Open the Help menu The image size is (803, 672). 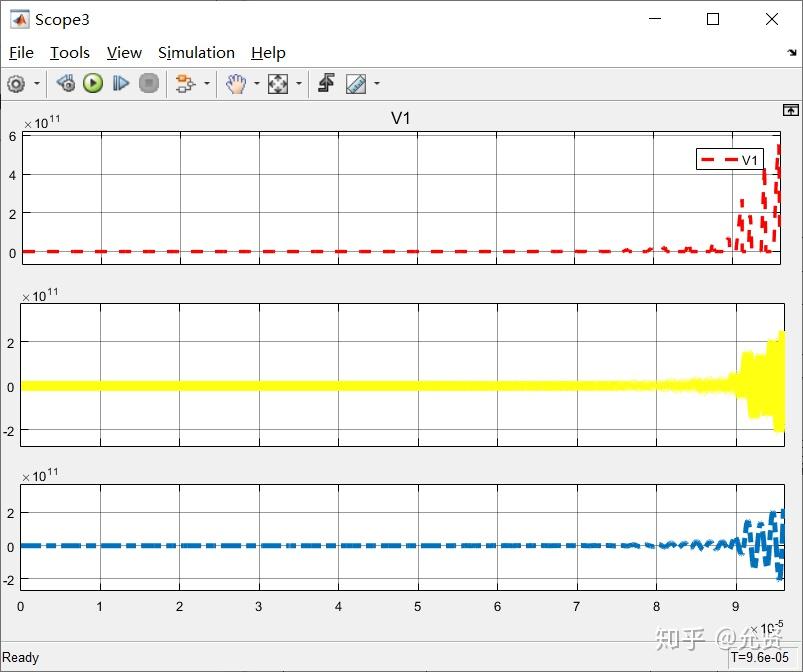click(268, 52)
